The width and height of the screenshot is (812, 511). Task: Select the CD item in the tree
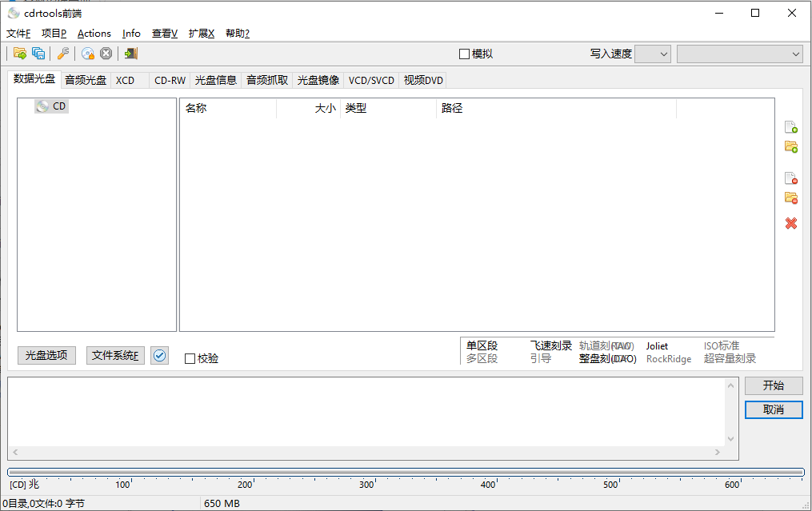click(x=51, y=105)
